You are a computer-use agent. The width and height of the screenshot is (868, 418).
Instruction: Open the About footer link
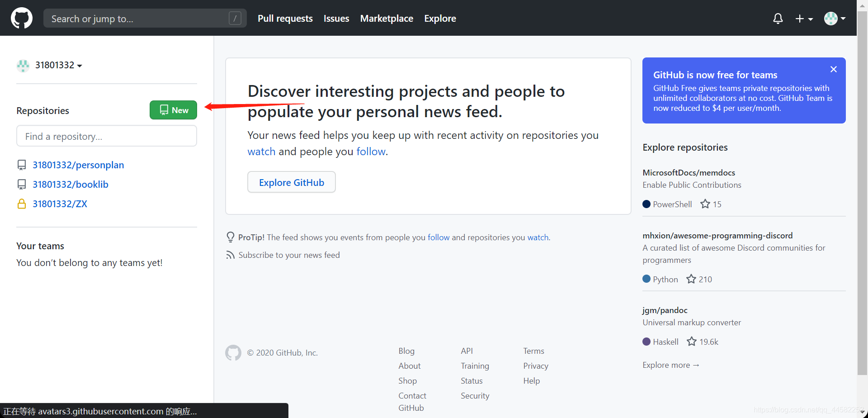410,366
